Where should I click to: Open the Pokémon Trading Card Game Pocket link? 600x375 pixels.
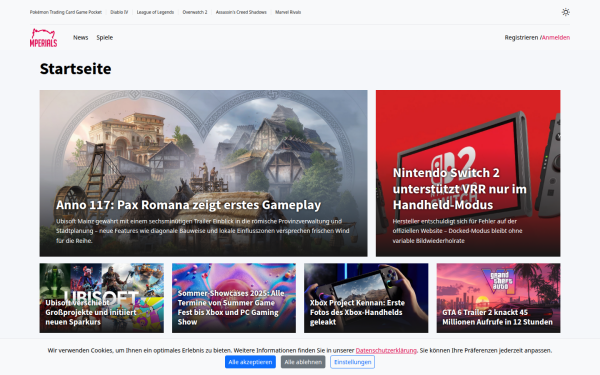click(66, 12)
